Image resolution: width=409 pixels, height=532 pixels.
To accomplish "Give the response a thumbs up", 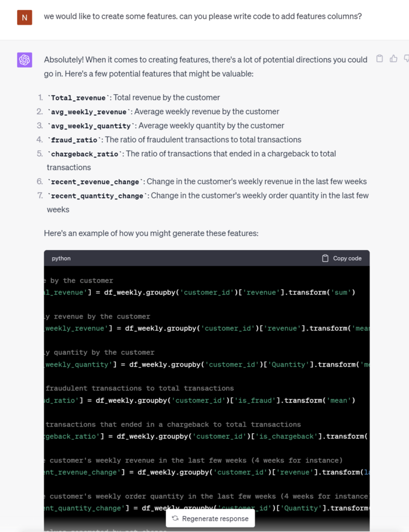I will (393, 59).
